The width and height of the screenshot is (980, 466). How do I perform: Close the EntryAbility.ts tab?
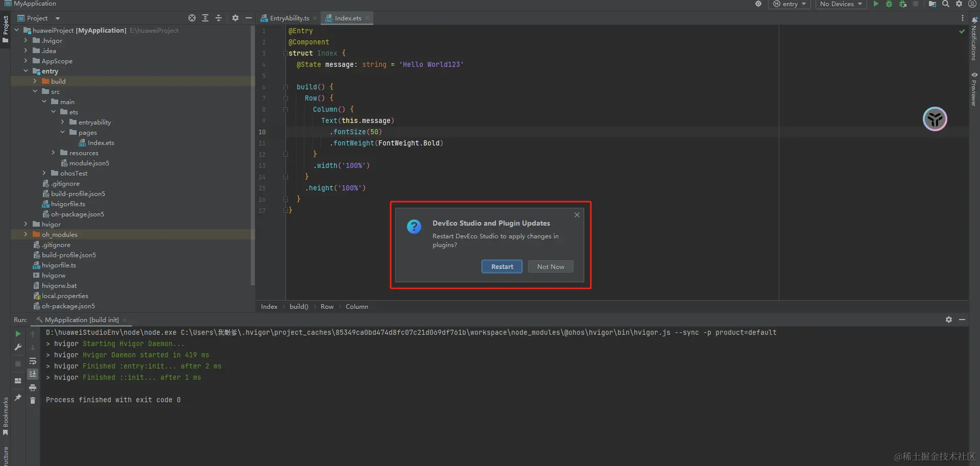pos(315,18)
